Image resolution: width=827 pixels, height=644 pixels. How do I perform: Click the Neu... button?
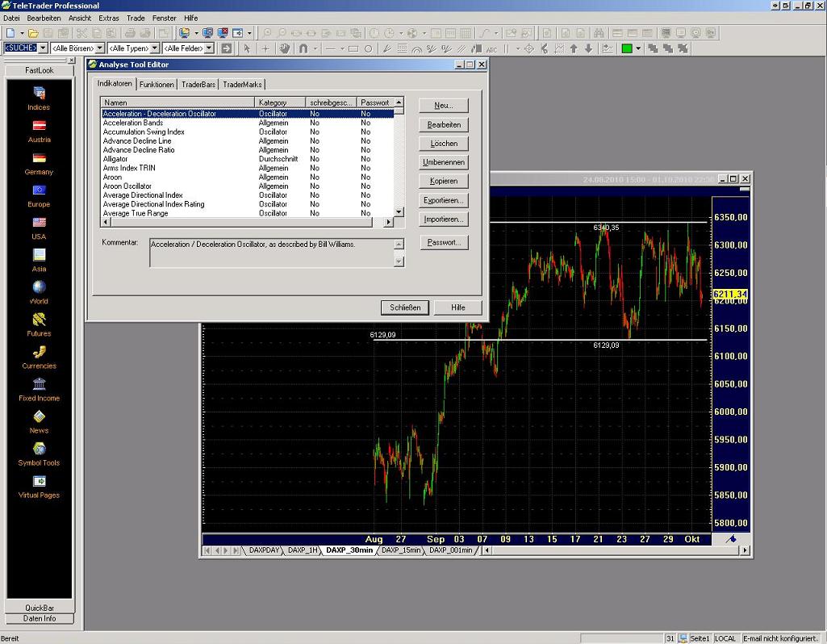444,106
